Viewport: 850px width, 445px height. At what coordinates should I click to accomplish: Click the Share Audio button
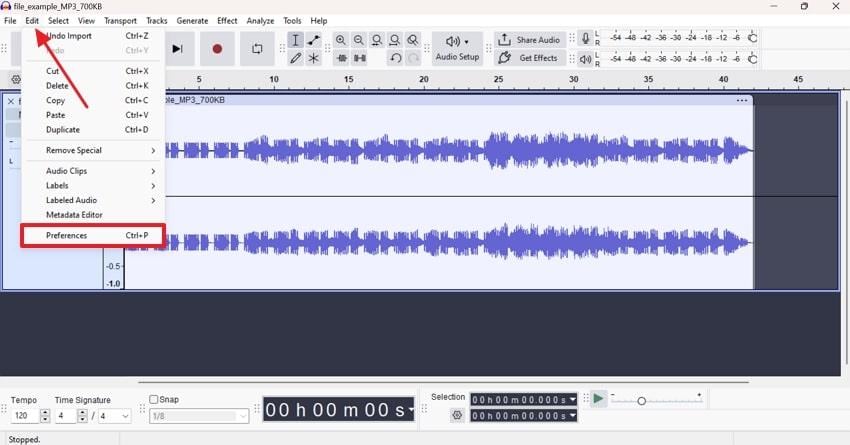coord(530,40)
